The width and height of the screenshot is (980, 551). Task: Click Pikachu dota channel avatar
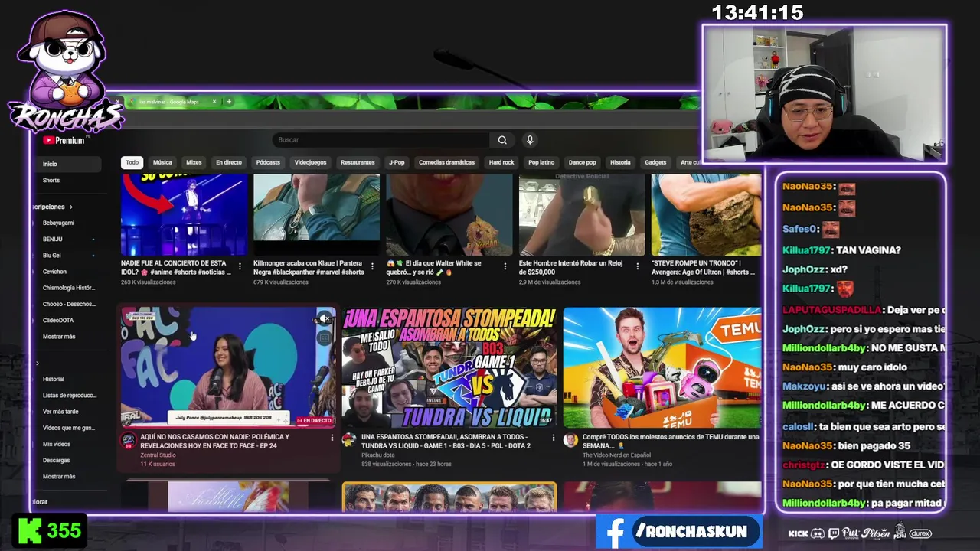348,440
